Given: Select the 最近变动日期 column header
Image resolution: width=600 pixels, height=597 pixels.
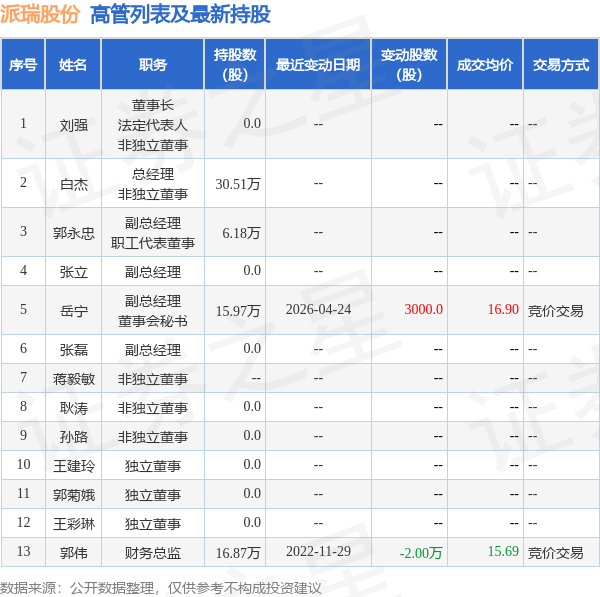Looking at the screenshot, I should (318, 65).
